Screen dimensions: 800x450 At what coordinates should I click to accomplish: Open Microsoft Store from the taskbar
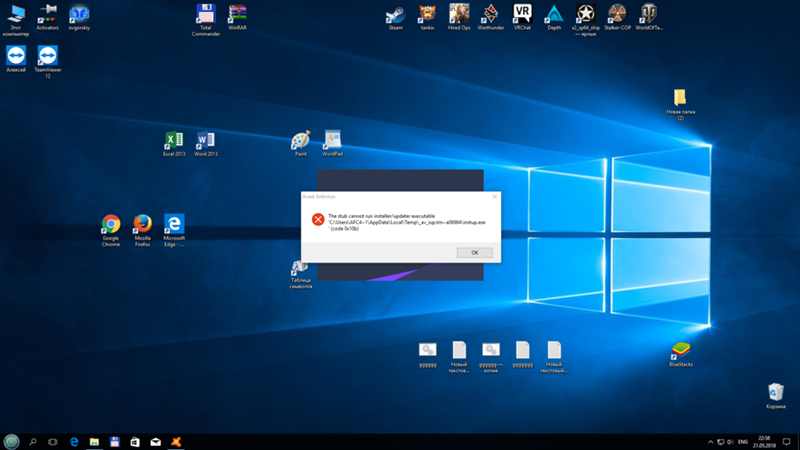[x=135, y=442]
